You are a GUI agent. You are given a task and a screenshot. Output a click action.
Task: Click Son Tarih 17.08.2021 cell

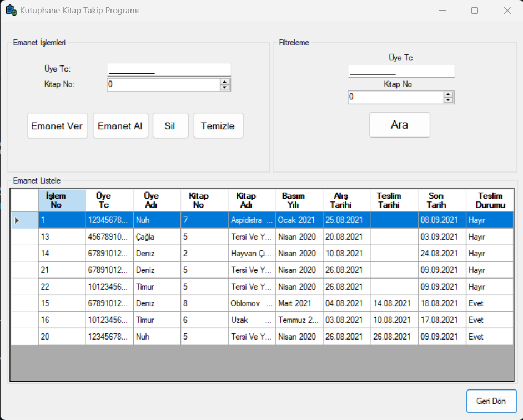pos(442,320)
